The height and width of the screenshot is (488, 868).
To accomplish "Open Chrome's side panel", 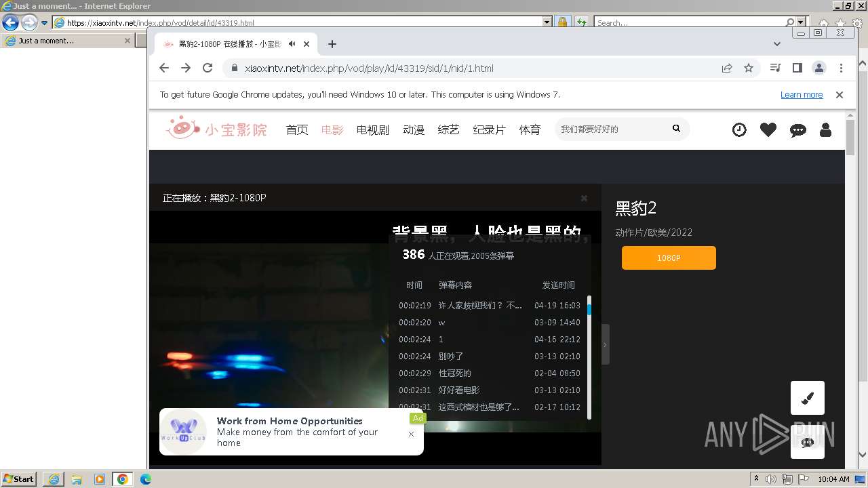I will point(797,68).
